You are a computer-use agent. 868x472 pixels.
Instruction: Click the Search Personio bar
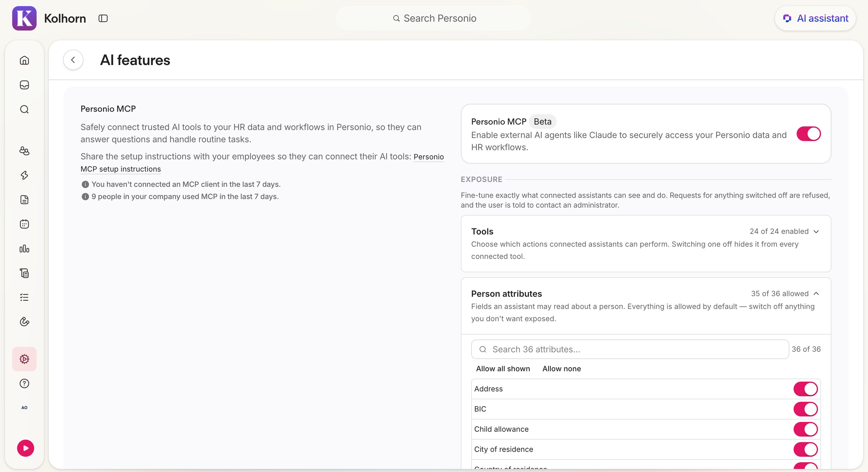(x=434, y=18)
